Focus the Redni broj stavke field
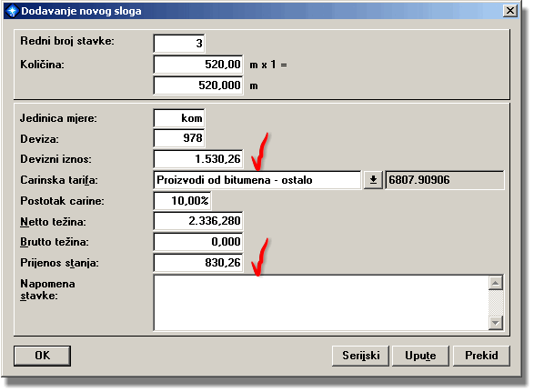534x392 pixels. click(x=179, y=44)
